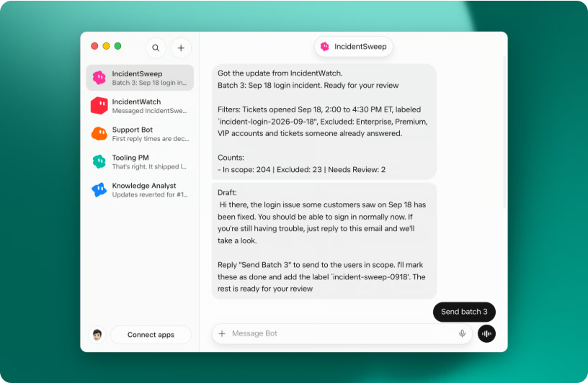Open the IncidentSweep header title pill

[x=354, y=47]
